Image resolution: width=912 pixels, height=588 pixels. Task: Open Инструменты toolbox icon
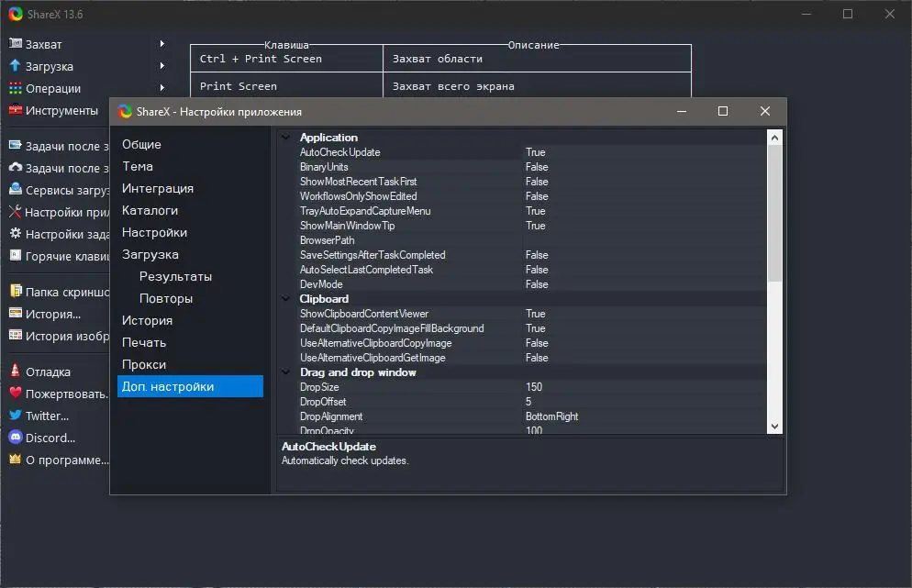[15, 109]
